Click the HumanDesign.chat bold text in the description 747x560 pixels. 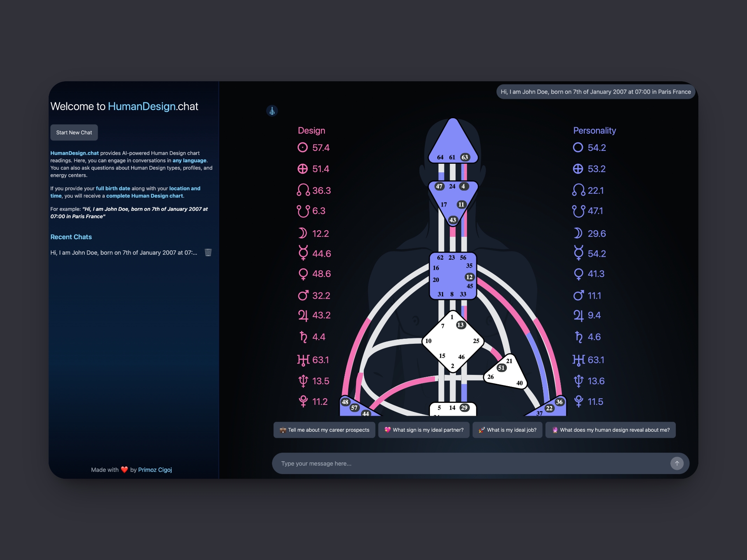point(75,153)
